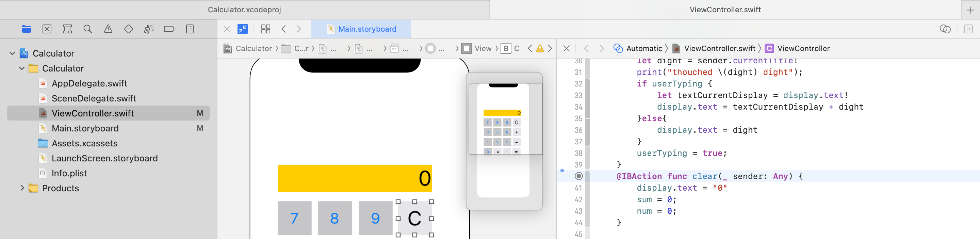
Task: Open the Source Control navigator icon
Action: [47, 29]
